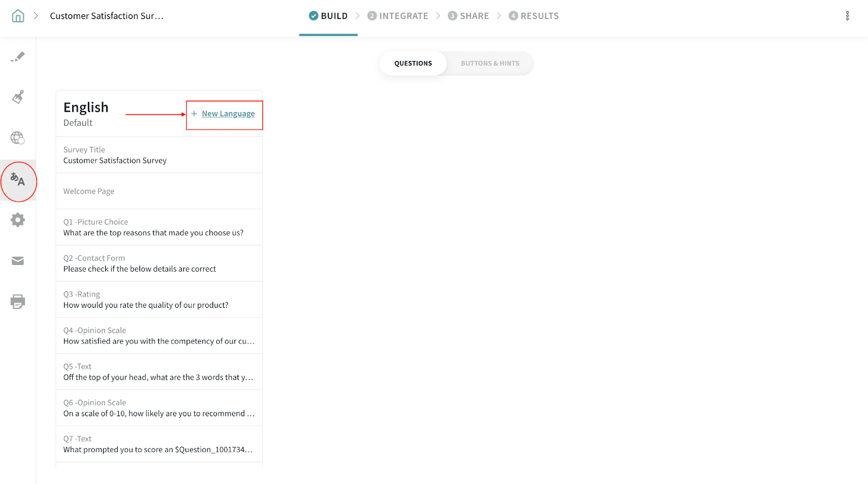Click the home icon in breadcrumb

tap(18, 16)
